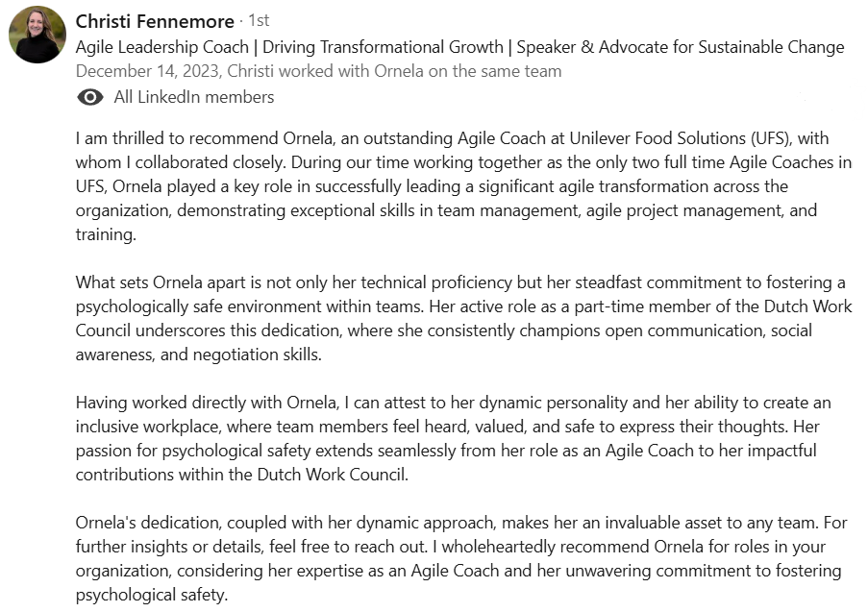Click the eye visibility icon
The image size is (868, 612).
(x=90, y=97)
